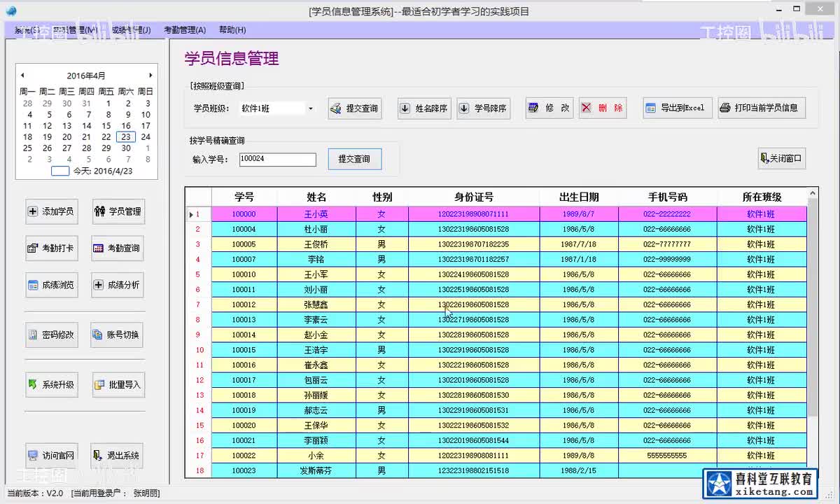Click the 修改 edit button
The image size is (840, 504).
pos(549,108)
